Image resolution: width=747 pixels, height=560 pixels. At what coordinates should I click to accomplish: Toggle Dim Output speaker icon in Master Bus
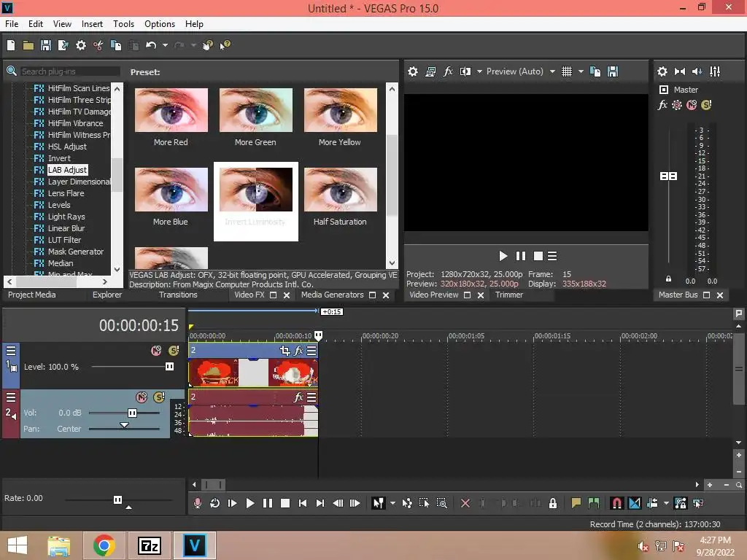[697, 71]
